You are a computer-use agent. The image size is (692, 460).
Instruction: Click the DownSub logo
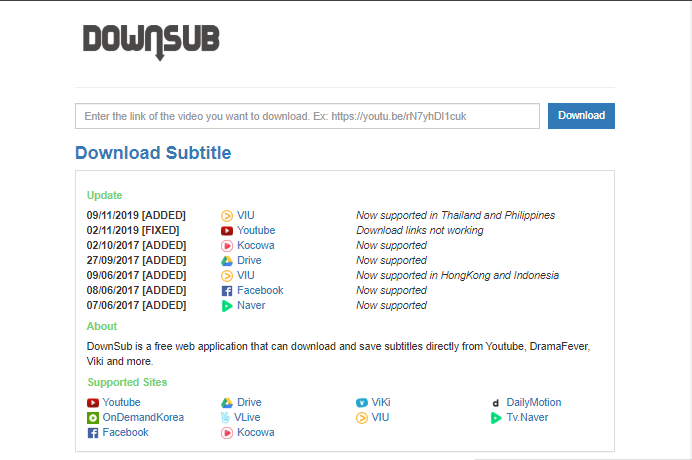(151, 42)
